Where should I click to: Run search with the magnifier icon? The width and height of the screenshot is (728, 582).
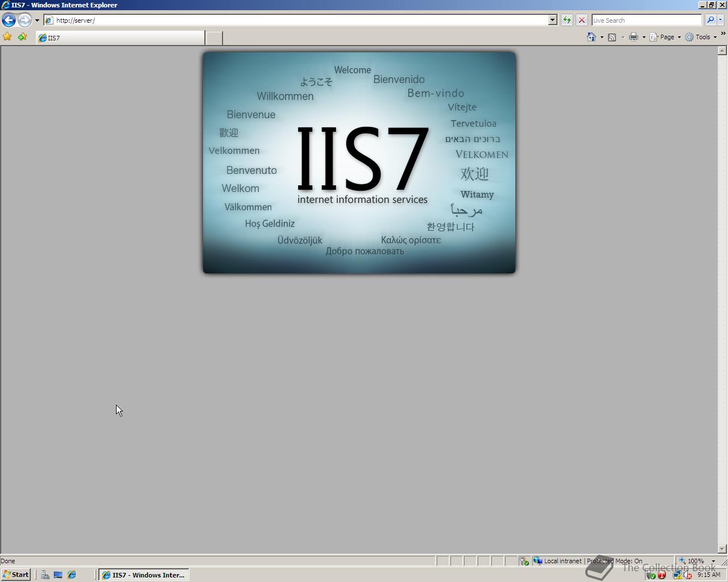(x=710, y=20)
